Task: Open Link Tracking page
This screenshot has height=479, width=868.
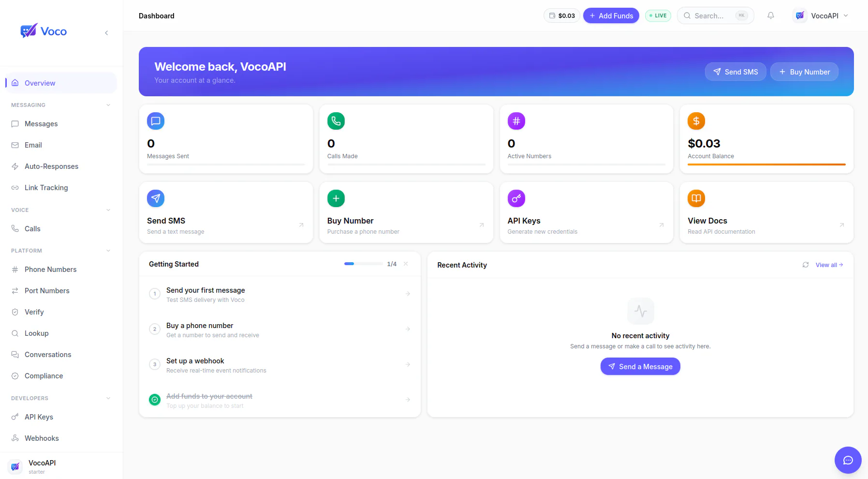Action: (x=61, y=188)
